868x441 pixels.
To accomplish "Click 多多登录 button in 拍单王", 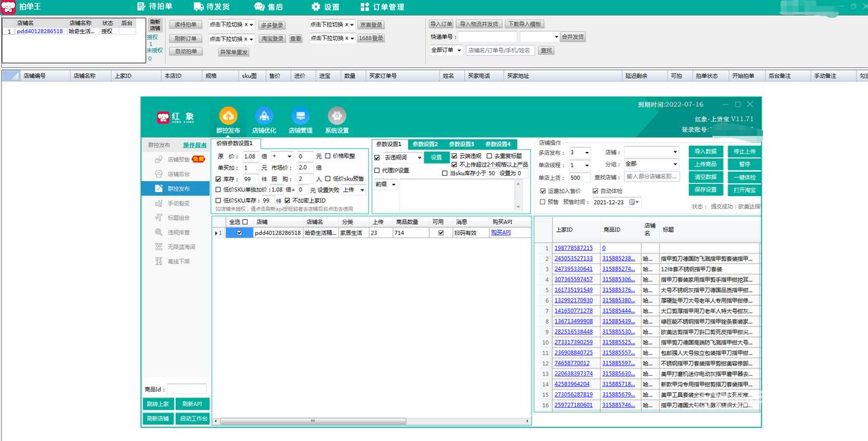I will pyautogui.click(x=271, y=24).
